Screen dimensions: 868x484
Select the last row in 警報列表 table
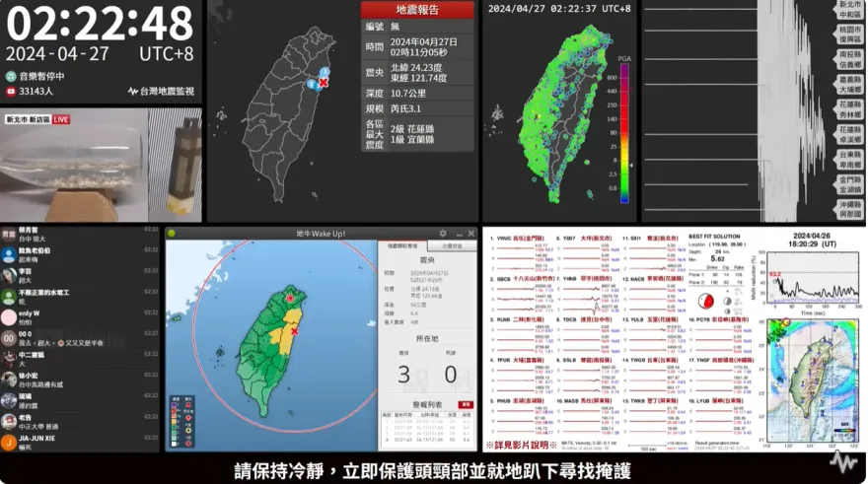tap(426, 439)
